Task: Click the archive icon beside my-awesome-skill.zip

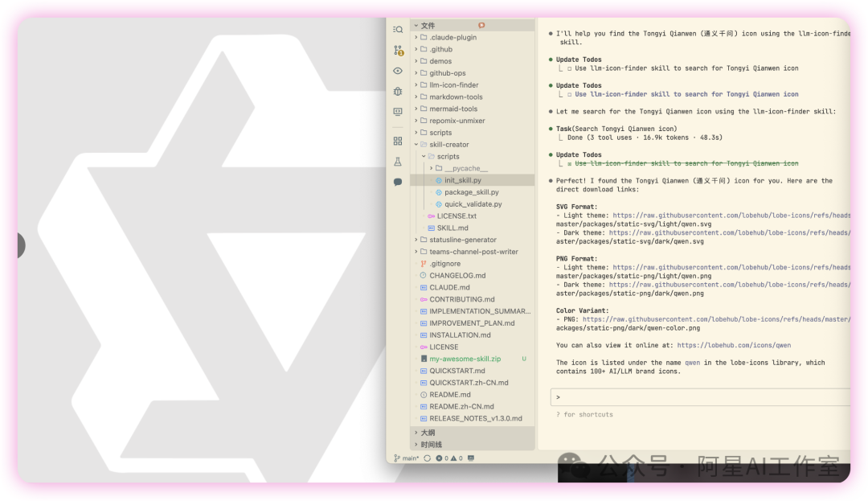Action: click(424, 359)
